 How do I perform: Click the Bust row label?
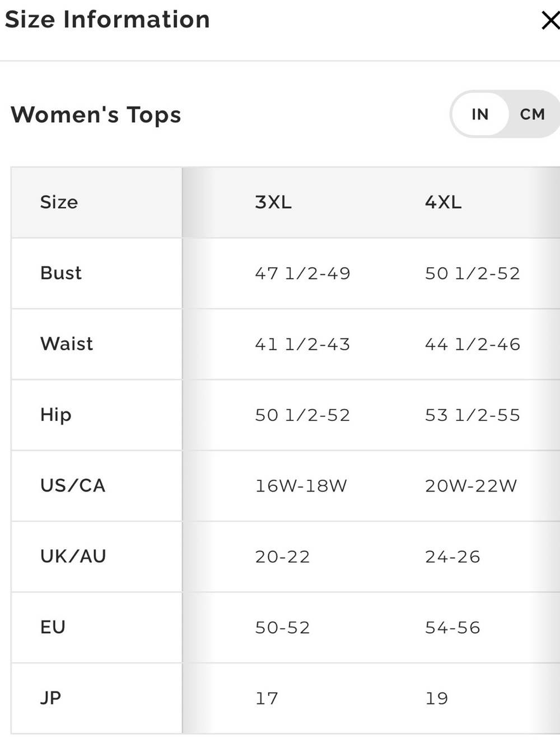(x=60, y=273)
